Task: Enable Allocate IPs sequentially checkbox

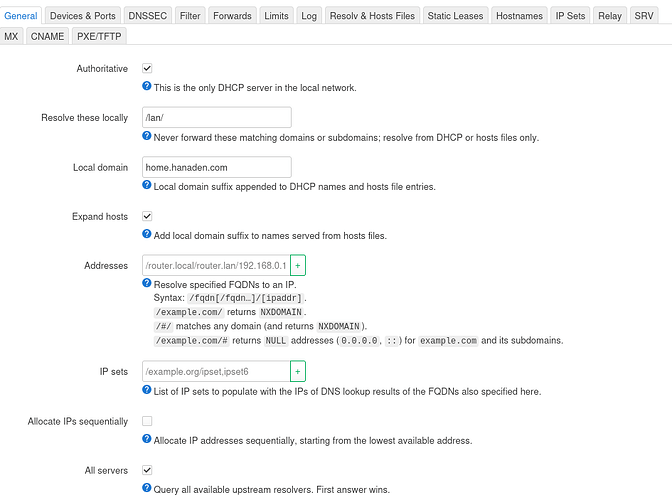Action: 147,421
